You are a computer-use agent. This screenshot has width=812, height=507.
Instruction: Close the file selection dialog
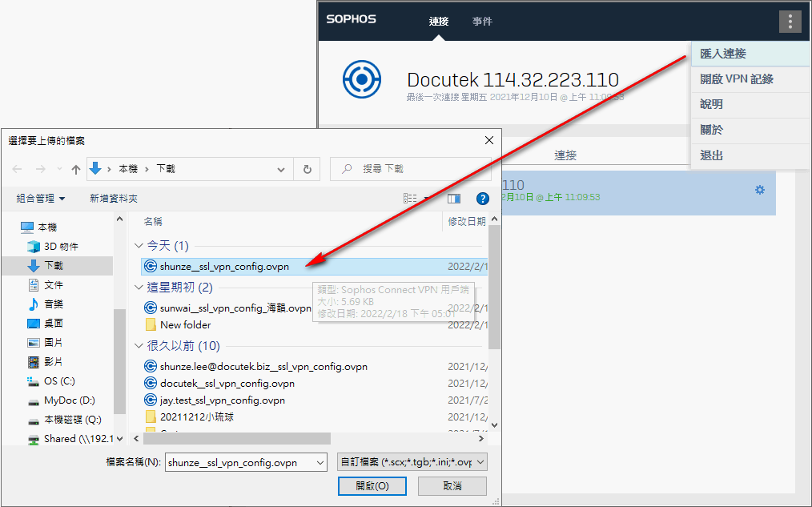pos(488,140)
